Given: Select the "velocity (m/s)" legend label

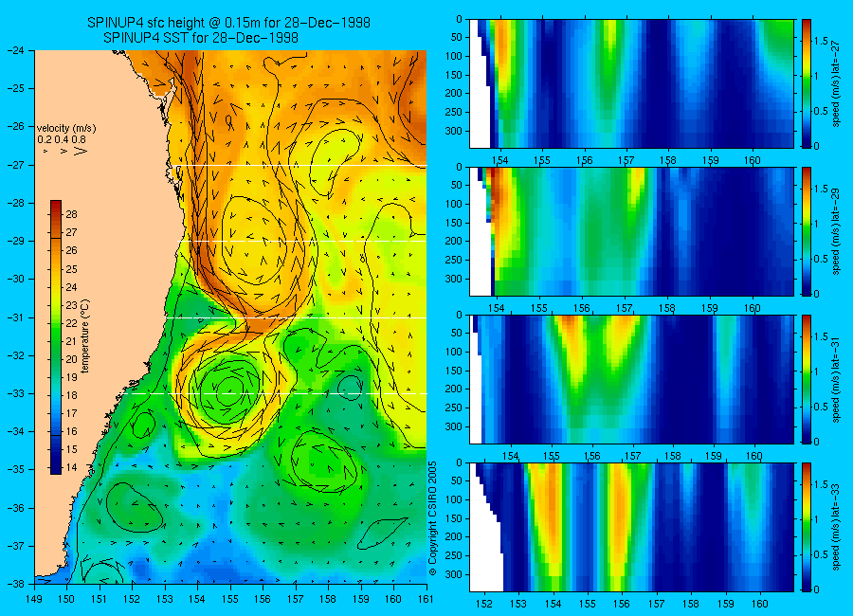Looking at the screenshot, I should tap(66, 129).
